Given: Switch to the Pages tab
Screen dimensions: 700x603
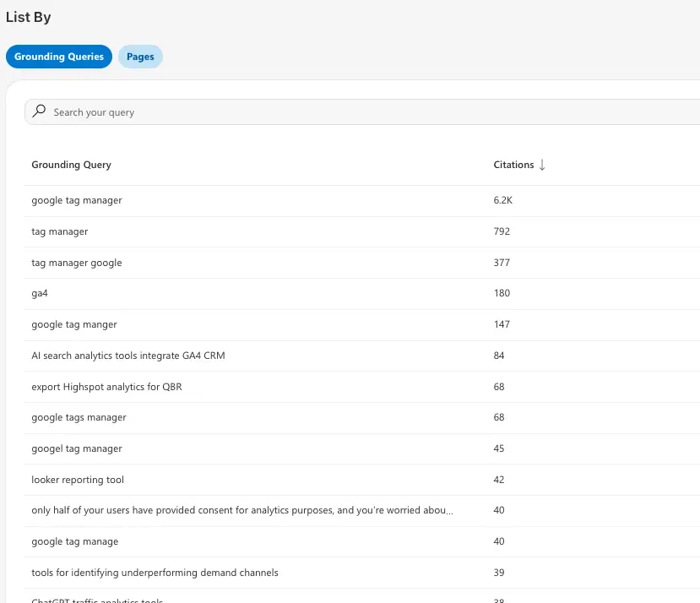Looking at the screenshot, I should pyautogui.click(x=139, y=57).
